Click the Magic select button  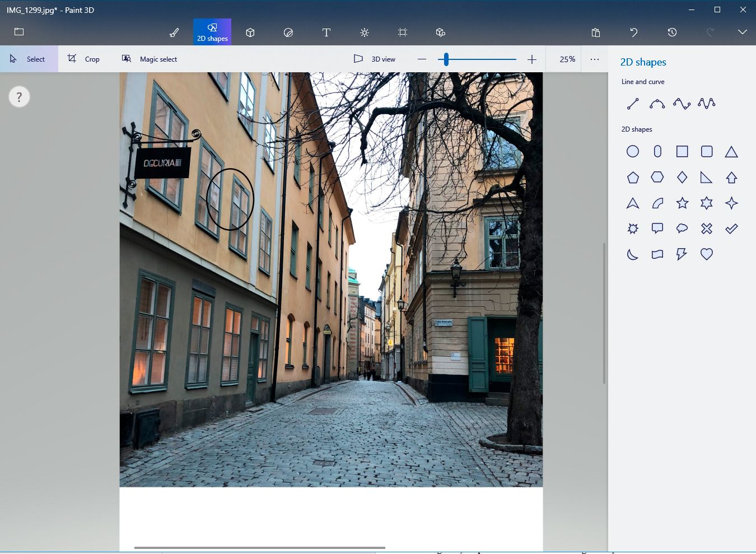coord(150,59)
